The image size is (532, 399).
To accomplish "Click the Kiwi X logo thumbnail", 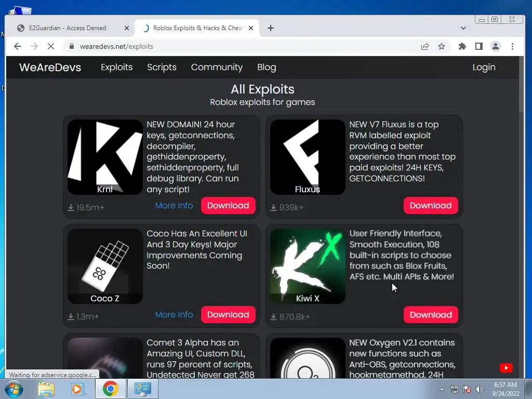I will [308, 266].
